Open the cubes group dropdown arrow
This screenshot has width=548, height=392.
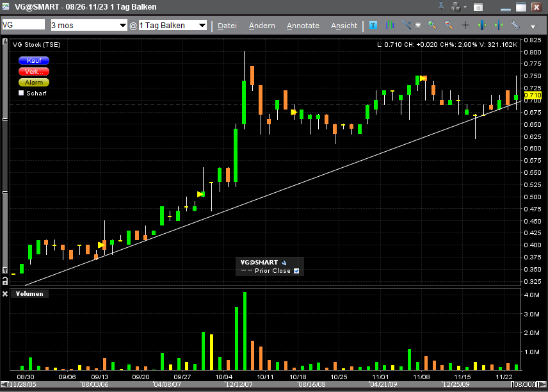point(465,7)
